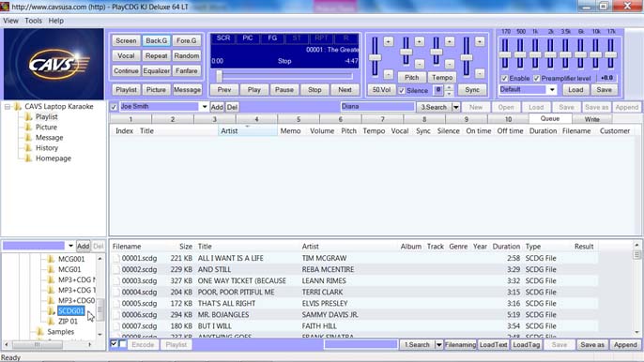The height and width of the screenshot is (362, 644).
Task: Click the song position slider
Action: pyautogui.click(x=284, y=76)
